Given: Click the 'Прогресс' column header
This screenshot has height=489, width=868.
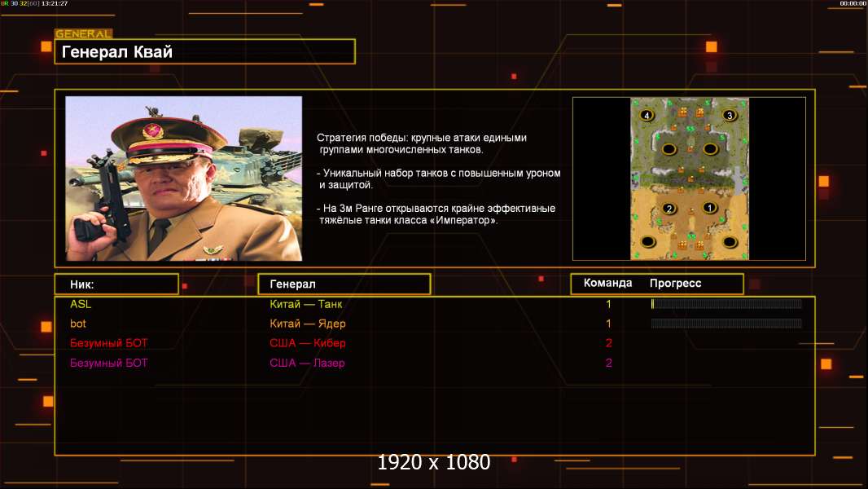Looking at the screenshot, I should coord(675,283).
